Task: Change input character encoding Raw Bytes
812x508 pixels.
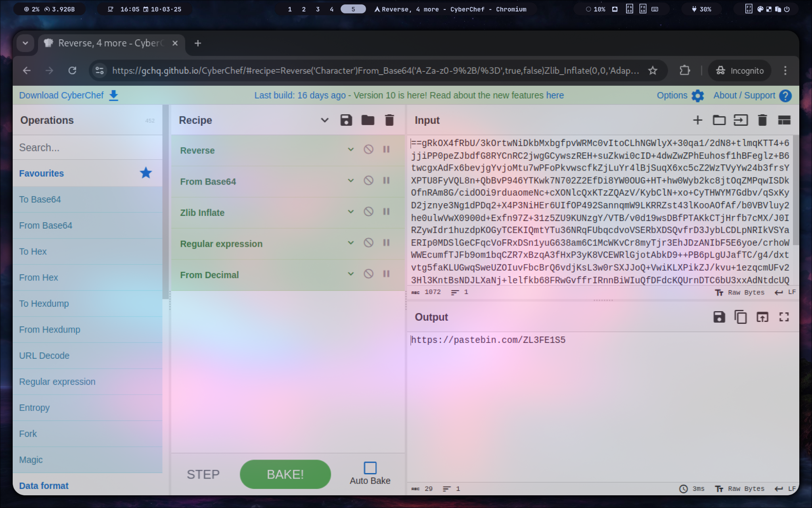Action: pos(740,292)
